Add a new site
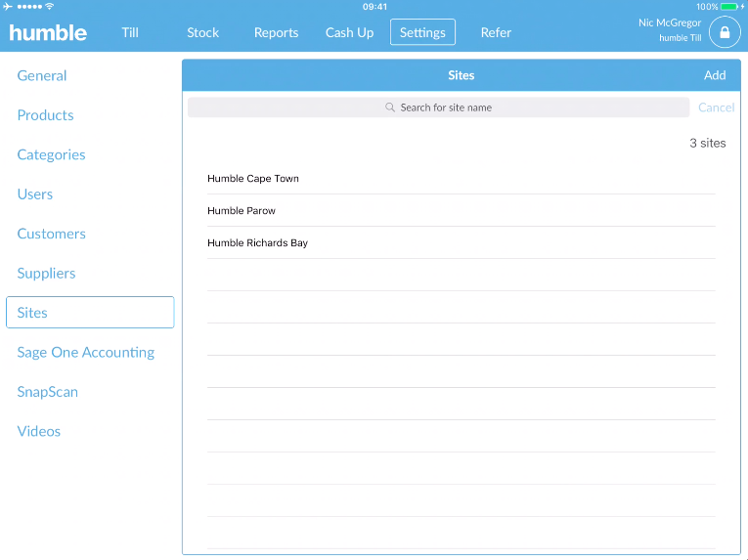 715,75
